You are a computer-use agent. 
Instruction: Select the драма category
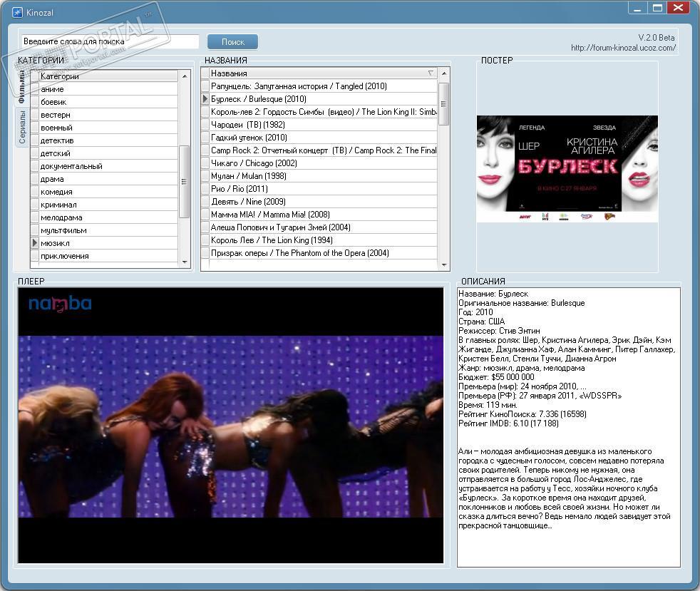tap(108, 179)
